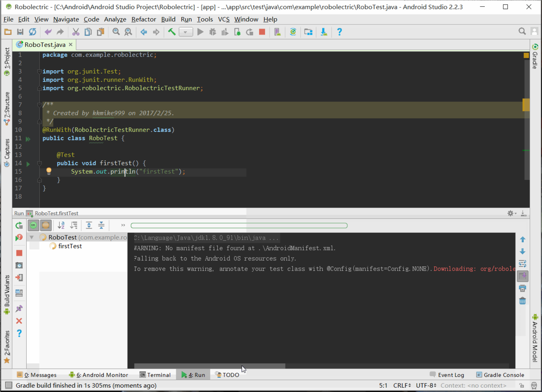This screenshot has width=542, height=392.
Task: Open the Event Log tool window
Action: [x=447, y=375]
